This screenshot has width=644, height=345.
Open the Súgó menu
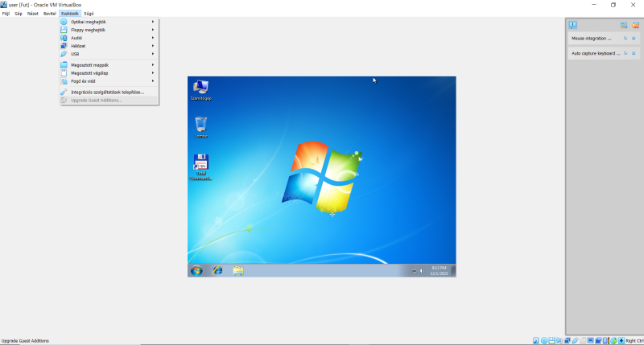click(89, 14)
